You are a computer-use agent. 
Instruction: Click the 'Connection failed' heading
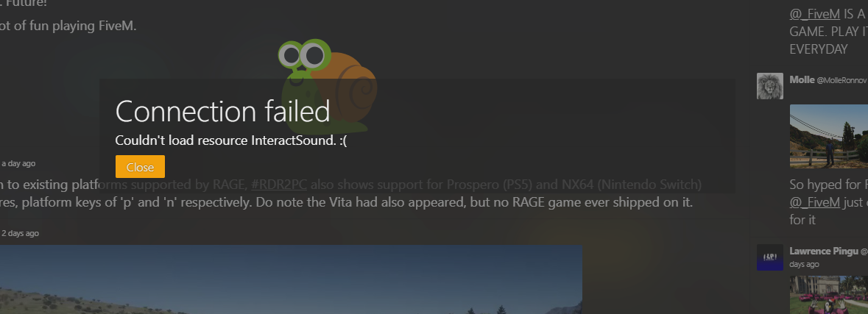point(222,111)
